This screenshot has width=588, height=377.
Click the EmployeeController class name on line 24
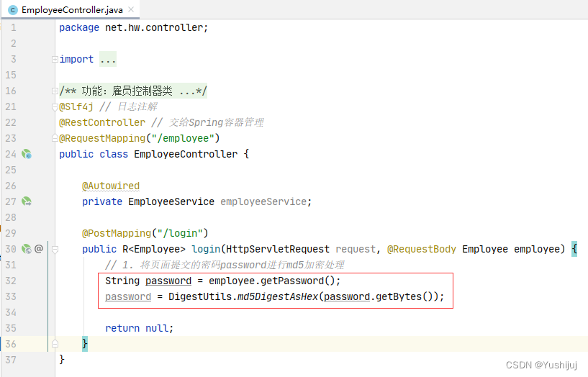(186, 154)
